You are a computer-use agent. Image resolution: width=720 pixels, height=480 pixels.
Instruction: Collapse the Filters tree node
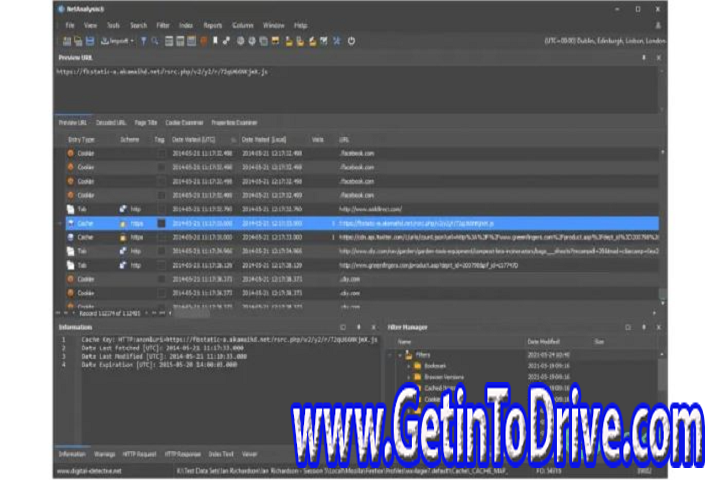point(400,355)
